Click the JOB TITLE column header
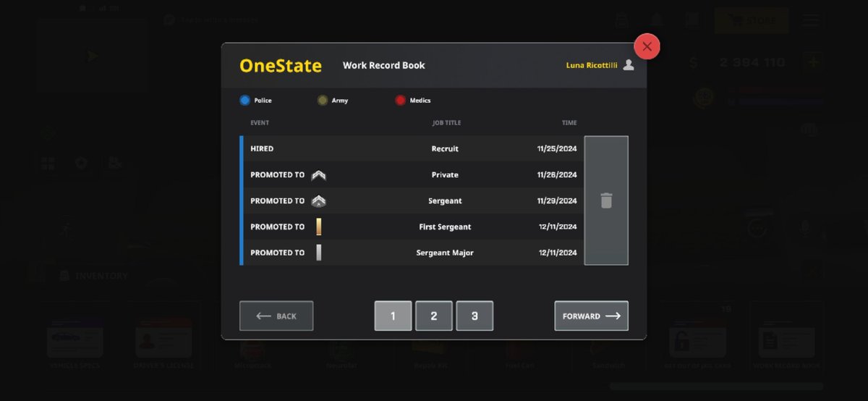 [x=445, y=123]
